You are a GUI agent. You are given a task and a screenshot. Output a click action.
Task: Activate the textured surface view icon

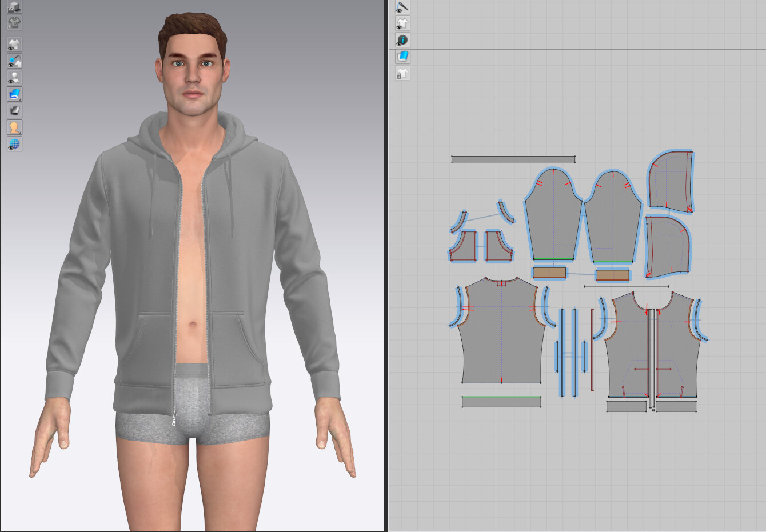coord(14,95)
